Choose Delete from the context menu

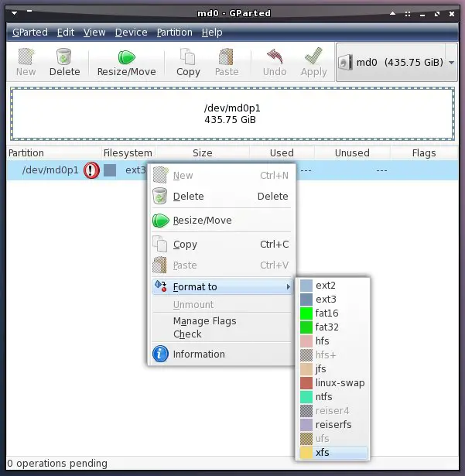pos(221,196)
